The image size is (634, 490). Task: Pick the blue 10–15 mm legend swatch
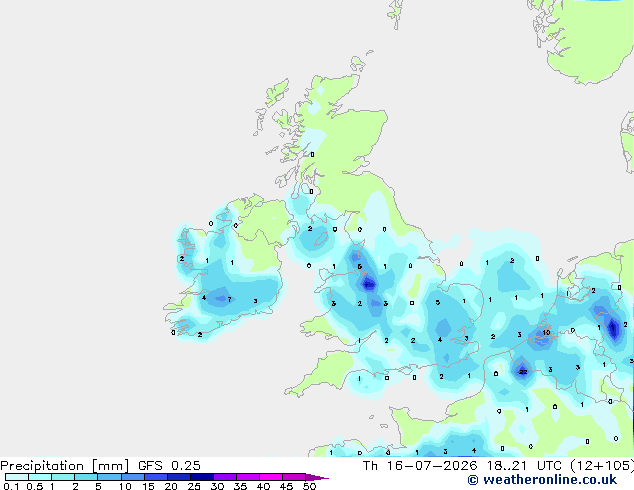pyautogui.click(x=133, y=477)
